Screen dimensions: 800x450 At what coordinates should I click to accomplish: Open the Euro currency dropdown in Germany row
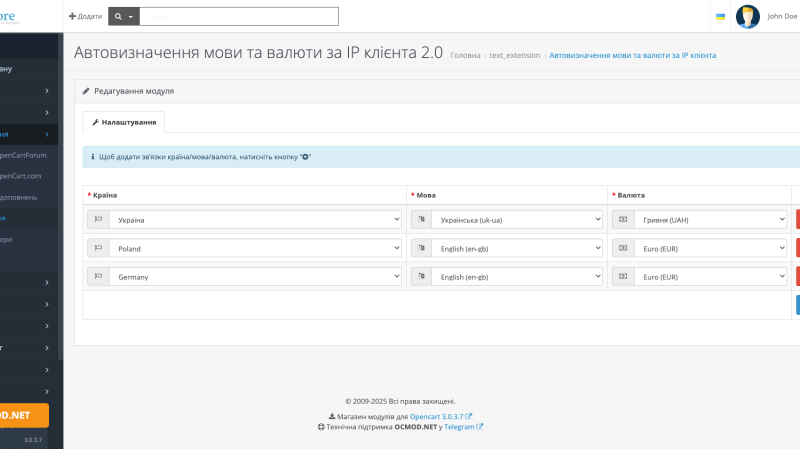coord(710,277)
